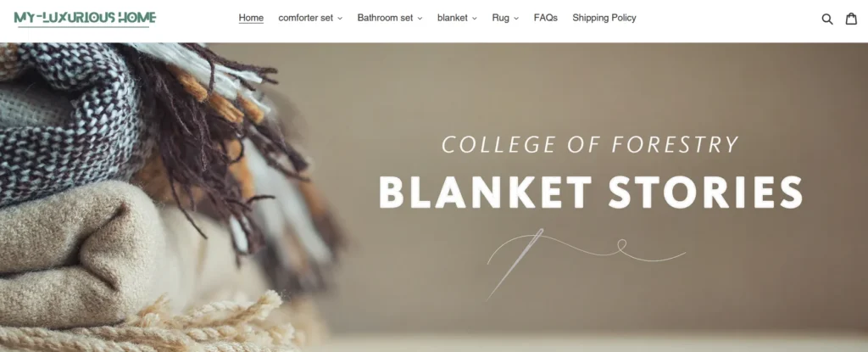Open the blanket menu label
Screen dimensions: 868x352
[x=453, y=18]
